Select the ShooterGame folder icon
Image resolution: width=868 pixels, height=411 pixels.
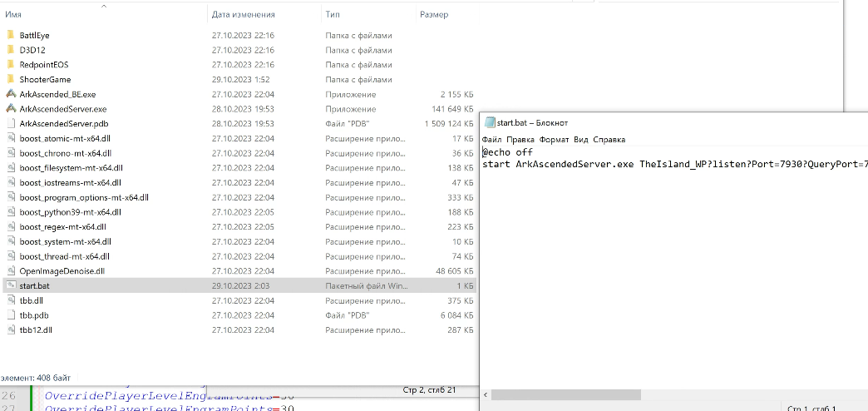[x=10, y=79]
